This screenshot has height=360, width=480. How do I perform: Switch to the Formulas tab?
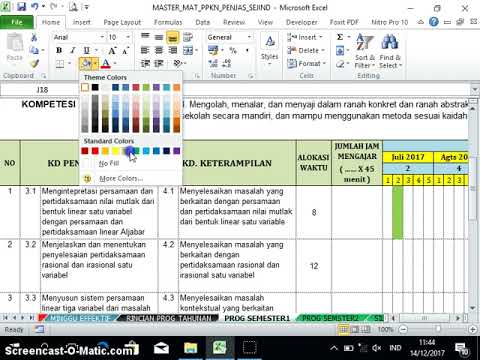(x=168, y=22)
